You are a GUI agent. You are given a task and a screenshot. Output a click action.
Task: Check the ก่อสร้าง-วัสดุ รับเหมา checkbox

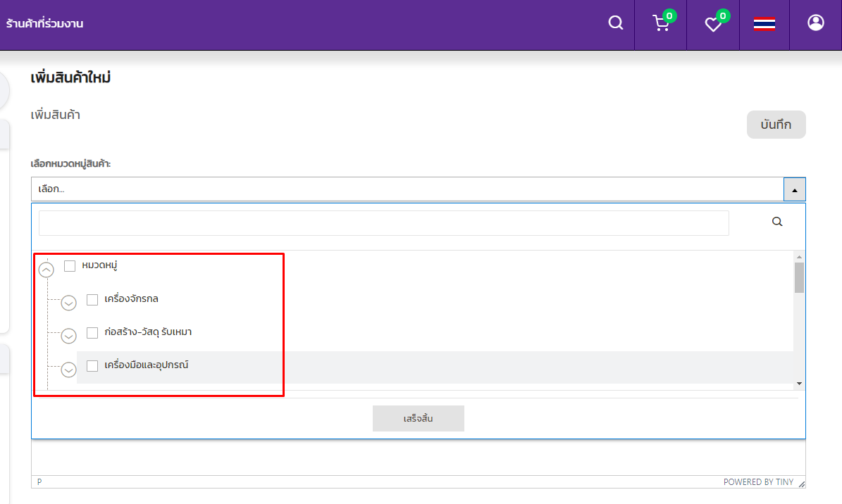point(92,333)
